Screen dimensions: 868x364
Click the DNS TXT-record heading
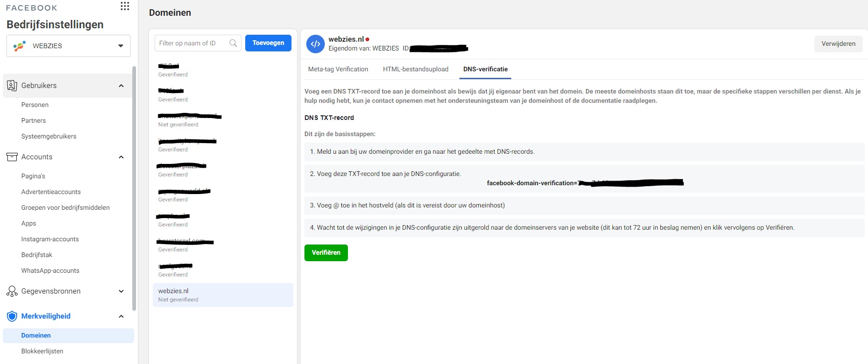tap(329, 118)
